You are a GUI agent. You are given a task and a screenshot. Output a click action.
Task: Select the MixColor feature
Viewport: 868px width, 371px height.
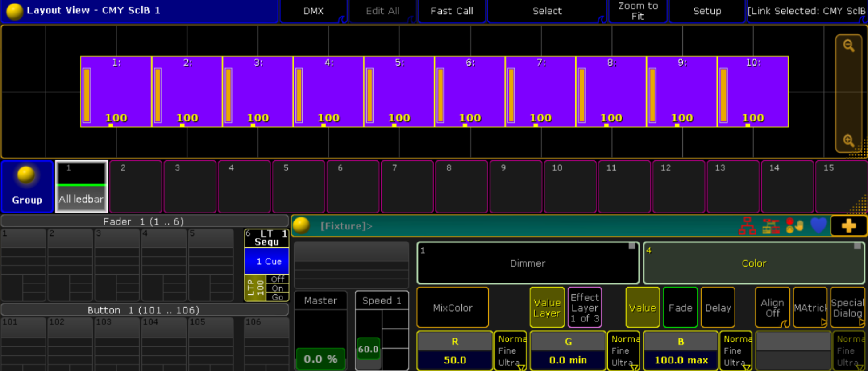453,308
